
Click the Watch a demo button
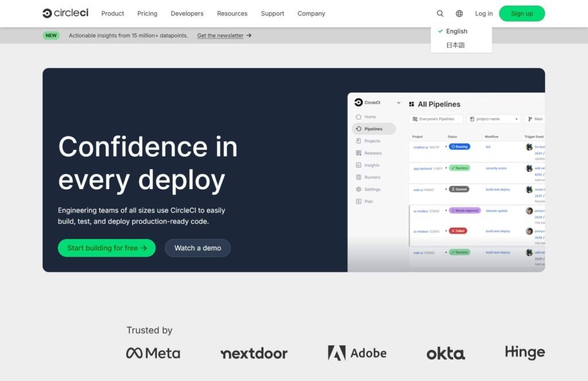click(198, 248)
